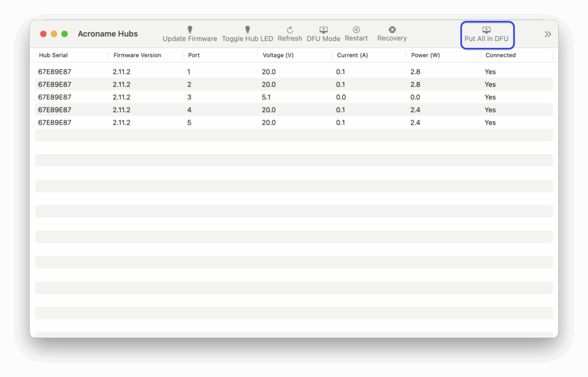Image resolution: width=588 pixels, height=377 pixels.
Task: Select hub serial 67E89E87 in port 3 row
Action: pyautogui.click(x=55, y=97)
